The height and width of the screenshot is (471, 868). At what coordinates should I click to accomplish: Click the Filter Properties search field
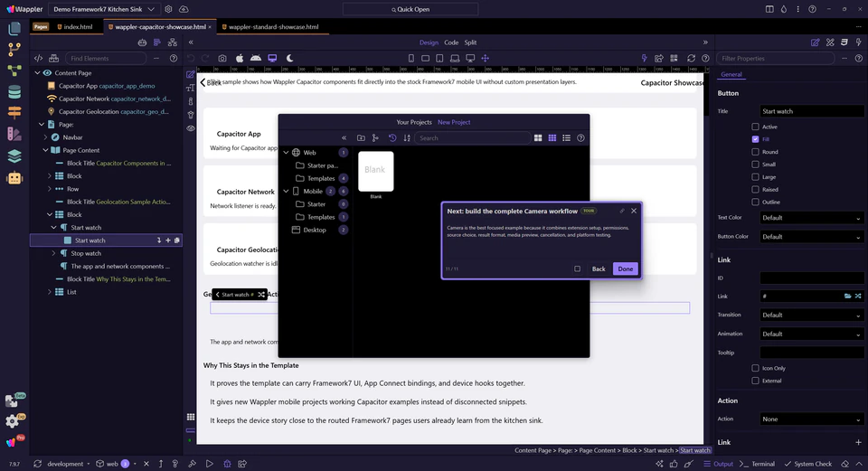775,58
